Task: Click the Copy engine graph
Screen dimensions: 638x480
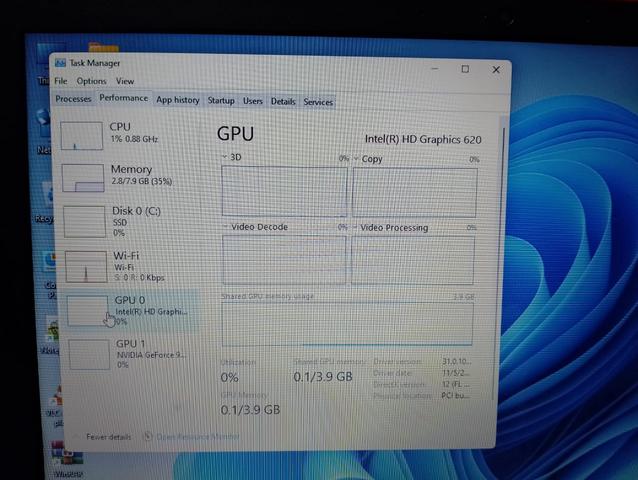Action: point(415,193)
